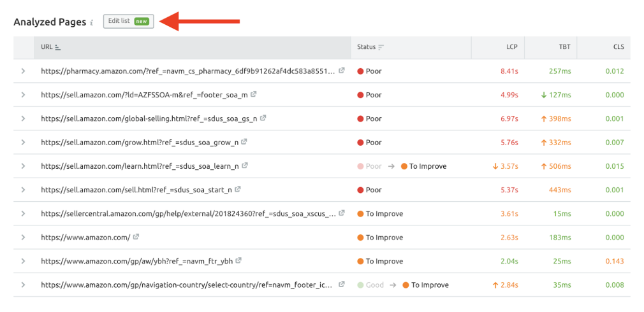Expand the pharmacy.amazon.com row
This screenshot has height=312, width=644.
[23, 71]
